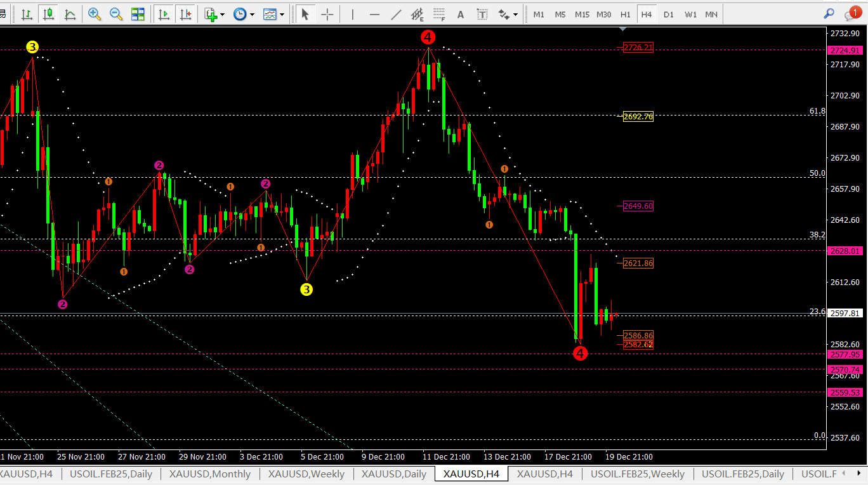
Task: Select the vertical line drawing tool
Action: 353,14
